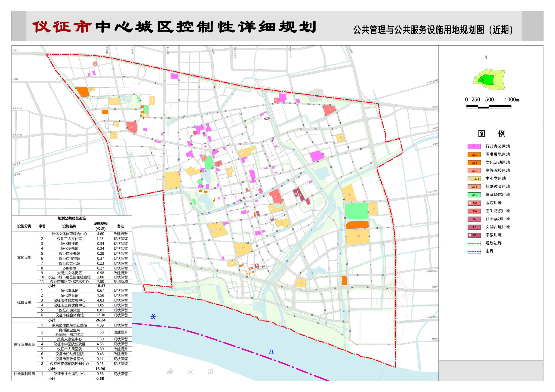Click the 18.96 subtotal value
This screenshot has width=555, height=392.
coord(101,369)
